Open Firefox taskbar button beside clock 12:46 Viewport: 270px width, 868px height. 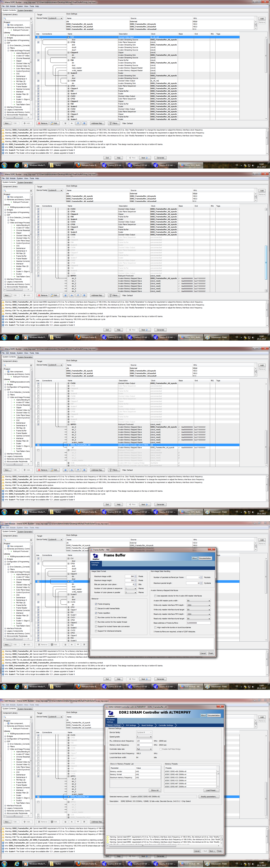pyautogui.click(x=87, y=864)
